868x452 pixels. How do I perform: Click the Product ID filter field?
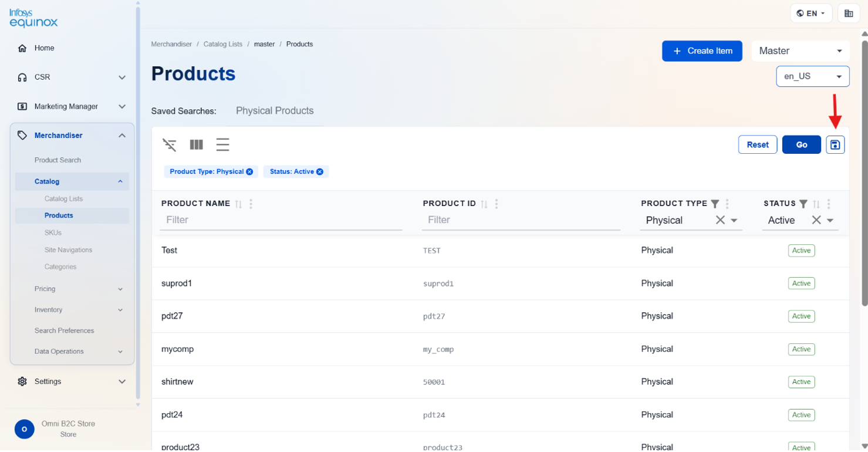point(521,220)
